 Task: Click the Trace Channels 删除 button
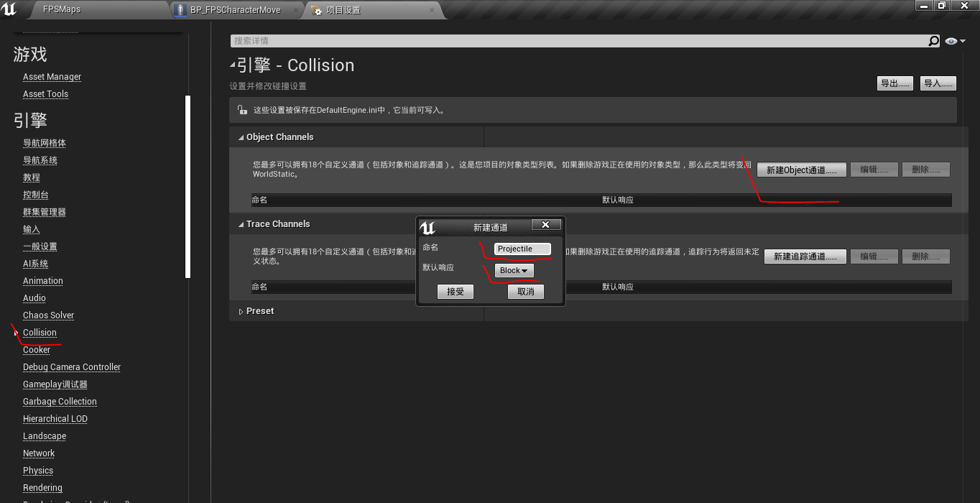926,257
